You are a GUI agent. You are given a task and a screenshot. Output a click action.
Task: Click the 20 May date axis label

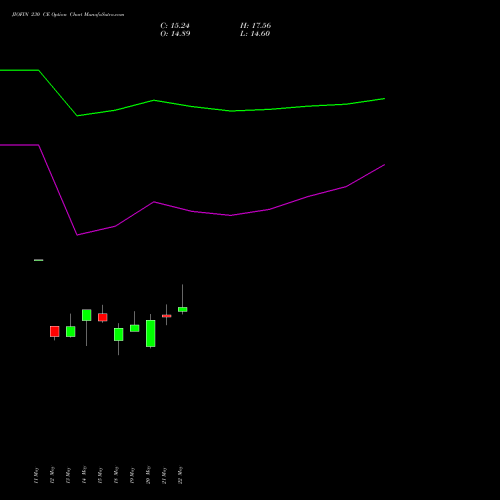(x=148, y=475)
